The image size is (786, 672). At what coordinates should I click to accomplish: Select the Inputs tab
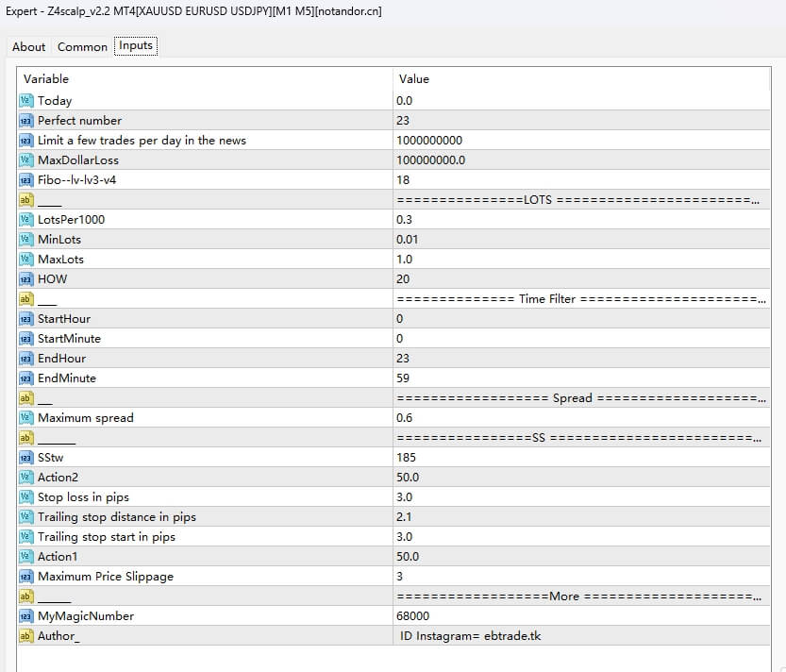pyautogui.click(x=136, y=45)
